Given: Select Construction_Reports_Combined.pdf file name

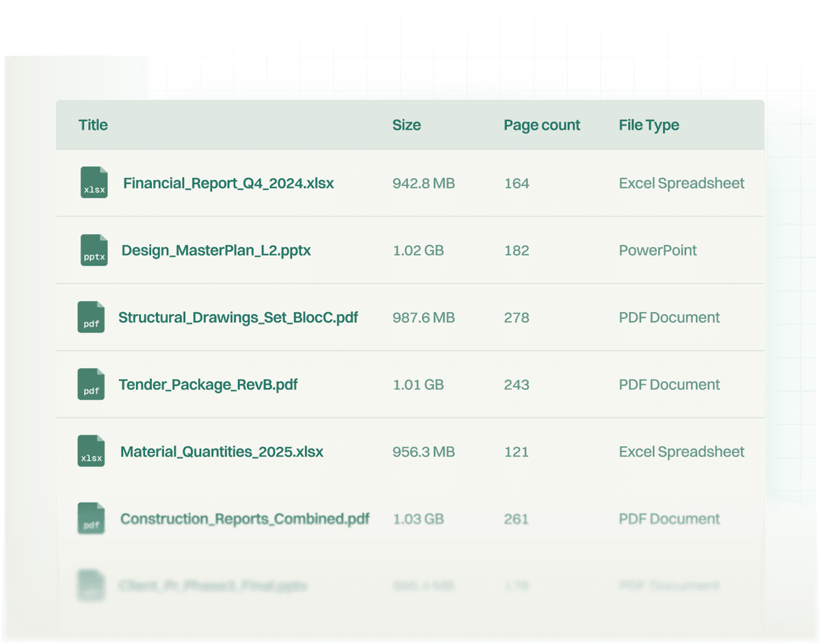Looking at the screenshot, I should click(x=245, y=519).
